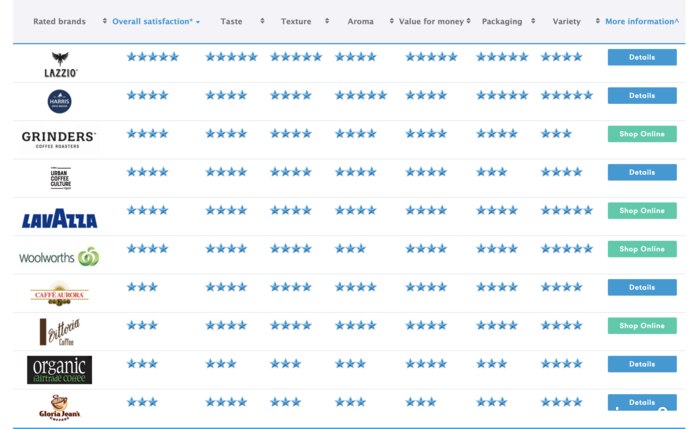699x429 pixels.
Task: Click Urban Coffee Culture's packaging star rating
Action: tap(491, 172)
